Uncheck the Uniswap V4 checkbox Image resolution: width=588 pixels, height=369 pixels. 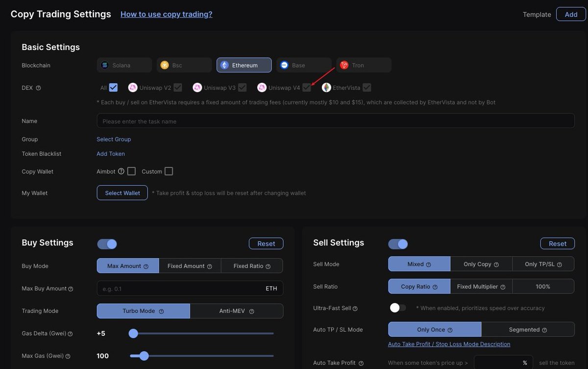(x=307, y=87)
